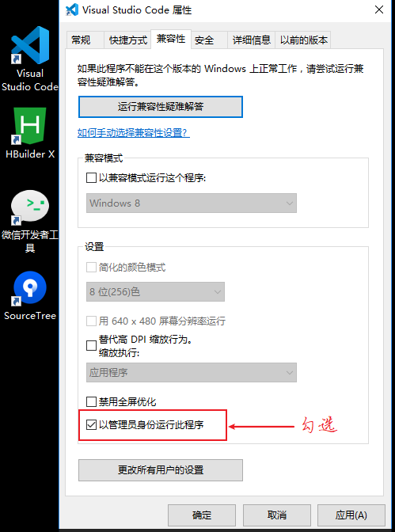The width and height of the screenshot is (395, 532).
Task: Open the 详细信息 tab
Action: [x=251, y=40]
